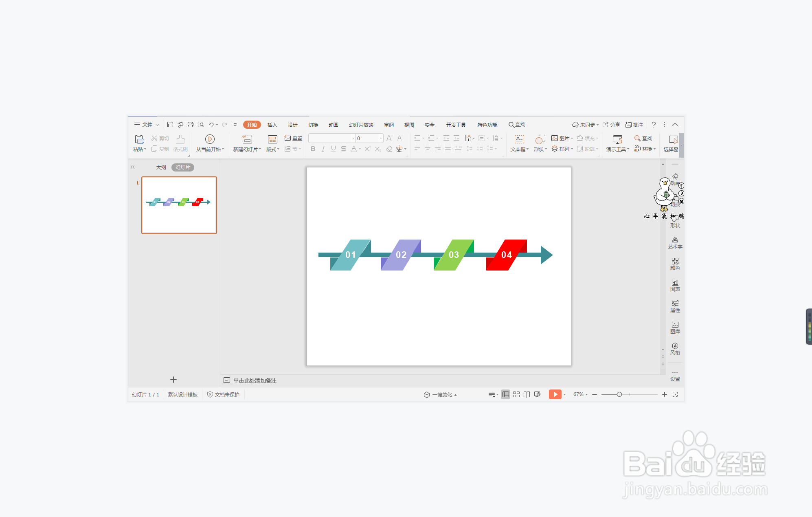The height and width of the screenshot is (517, 812).
Task: Click the orange play slideshow button
Action: 555,394
